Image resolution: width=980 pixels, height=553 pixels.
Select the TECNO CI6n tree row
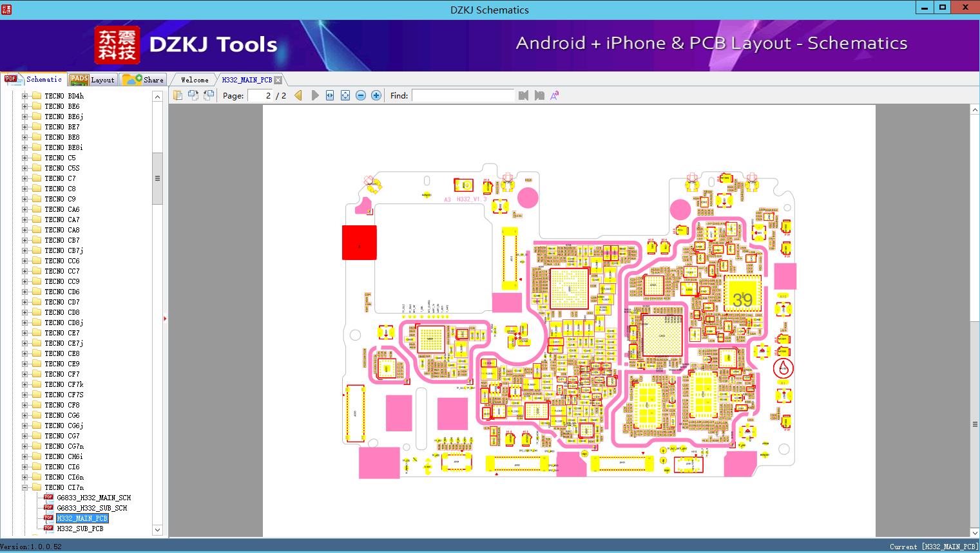(64, 477)
